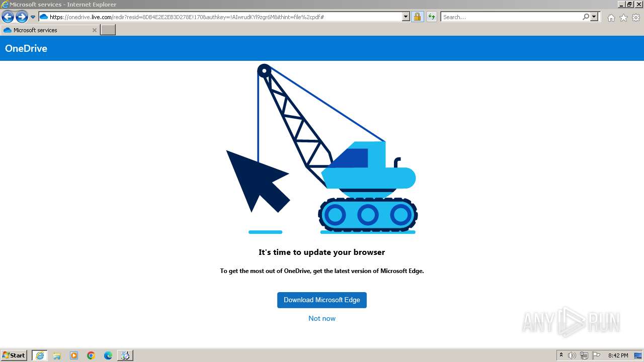Show hidden system tray icons arrow
This screenshot has width=644, height=362.
561,355
